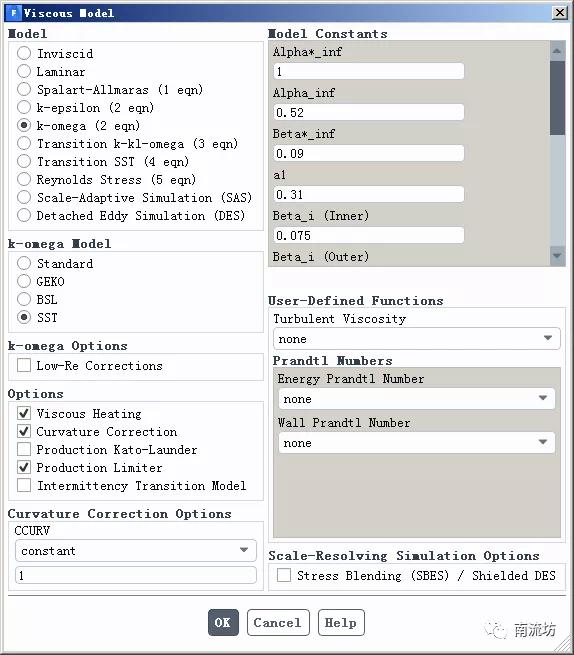Select the Laminar model option

(24, 71)
